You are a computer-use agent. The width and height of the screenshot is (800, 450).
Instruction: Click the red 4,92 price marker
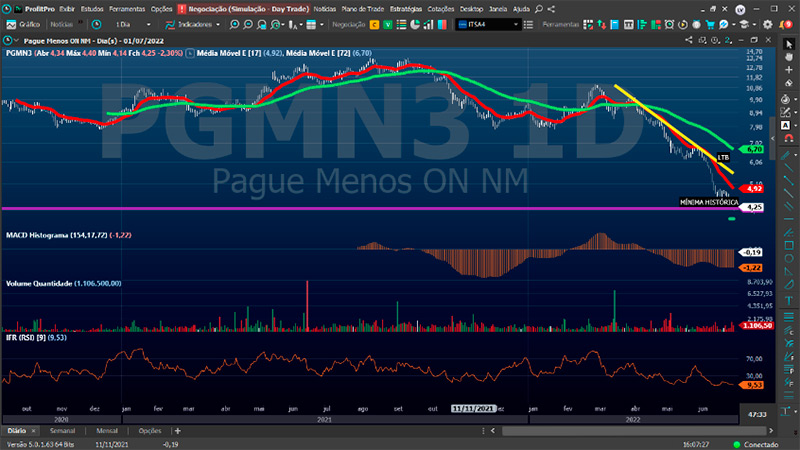(x=752, y=189)
